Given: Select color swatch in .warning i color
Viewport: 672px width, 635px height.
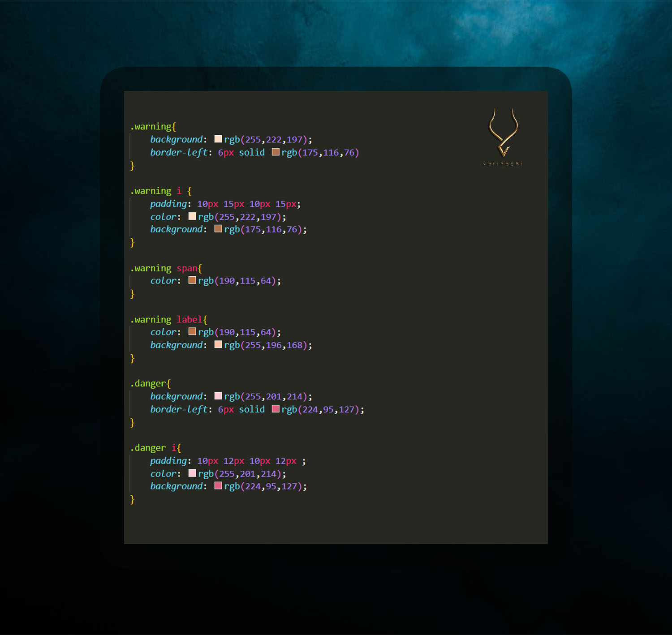Looking at the screenshot, I should (192, 217).
